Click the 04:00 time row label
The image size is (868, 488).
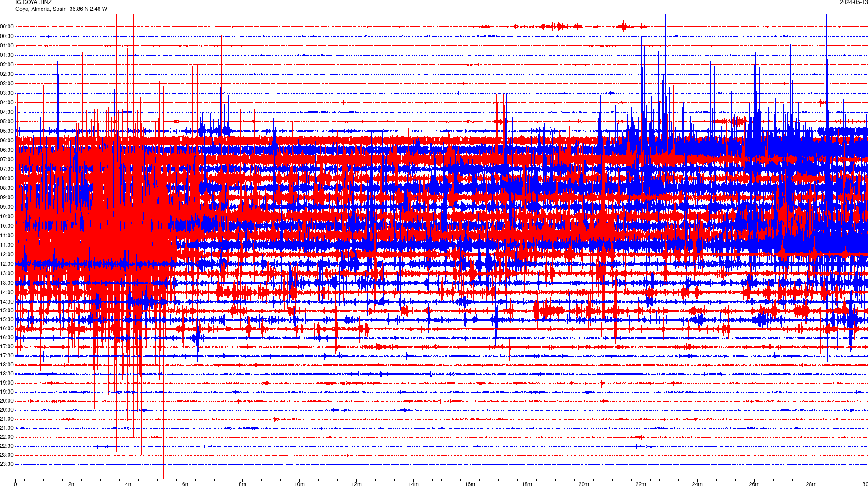point(7,103)
